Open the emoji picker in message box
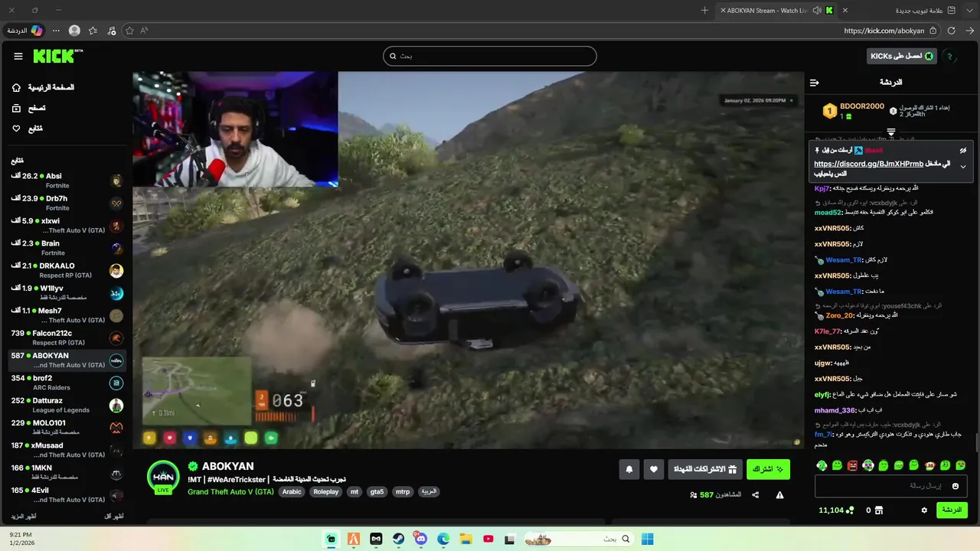 tap(955, 486)
